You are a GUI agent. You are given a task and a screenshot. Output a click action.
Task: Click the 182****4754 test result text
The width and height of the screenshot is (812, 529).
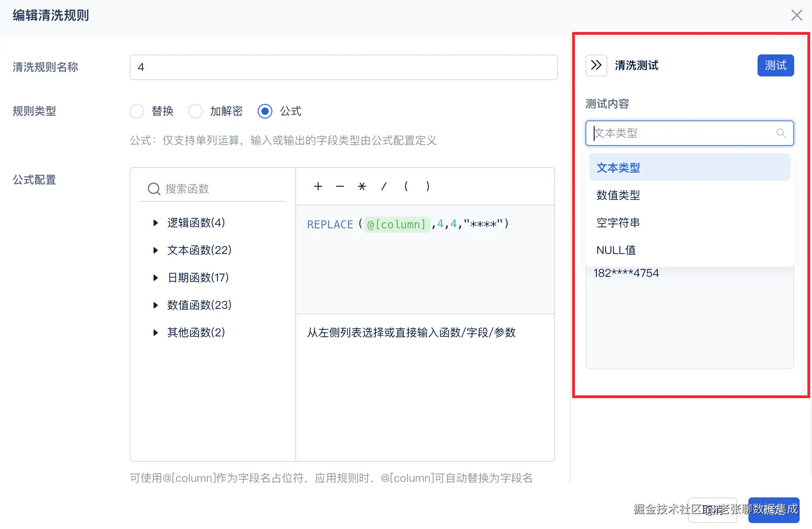626,273
